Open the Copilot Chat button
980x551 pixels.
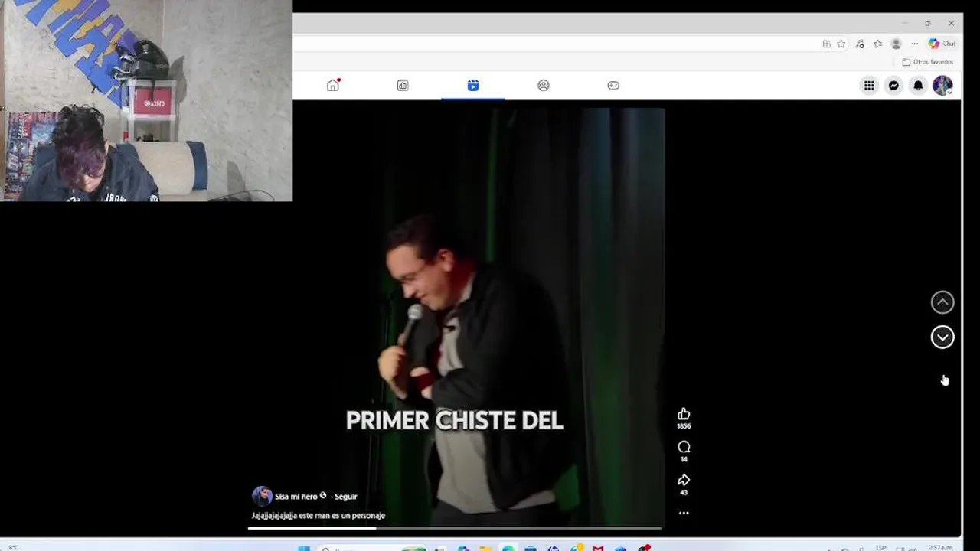[942, 44]
